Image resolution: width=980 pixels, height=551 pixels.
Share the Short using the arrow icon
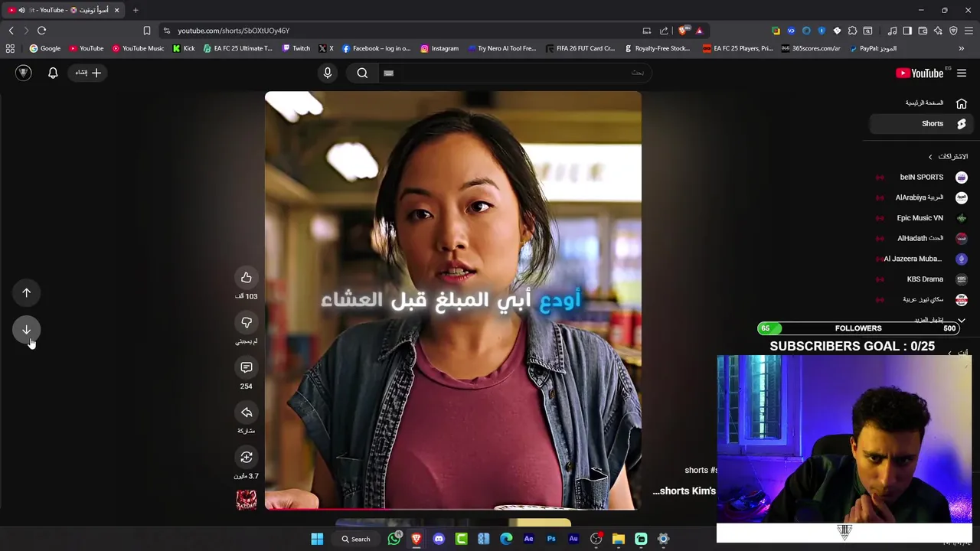pos(246,413)
